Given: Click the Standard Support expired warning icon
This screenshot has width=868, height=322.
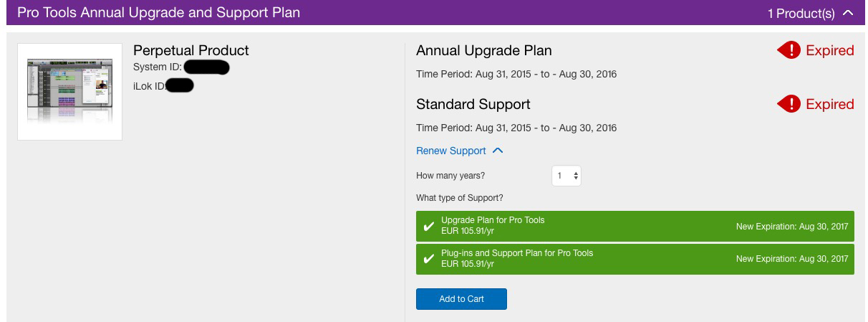Looking at the screenshot, I should (789, 104).
